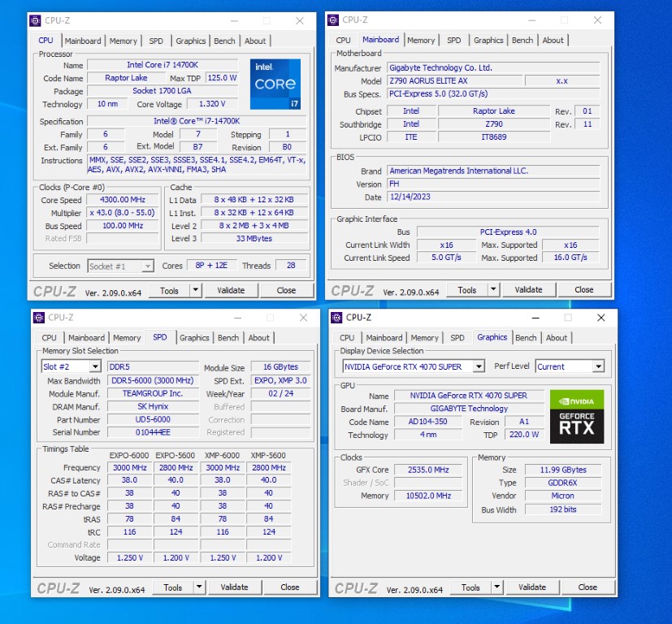Click the Intel Core i7 logo badge
This screenshot has height=624, width=672.
coord(275,84)
